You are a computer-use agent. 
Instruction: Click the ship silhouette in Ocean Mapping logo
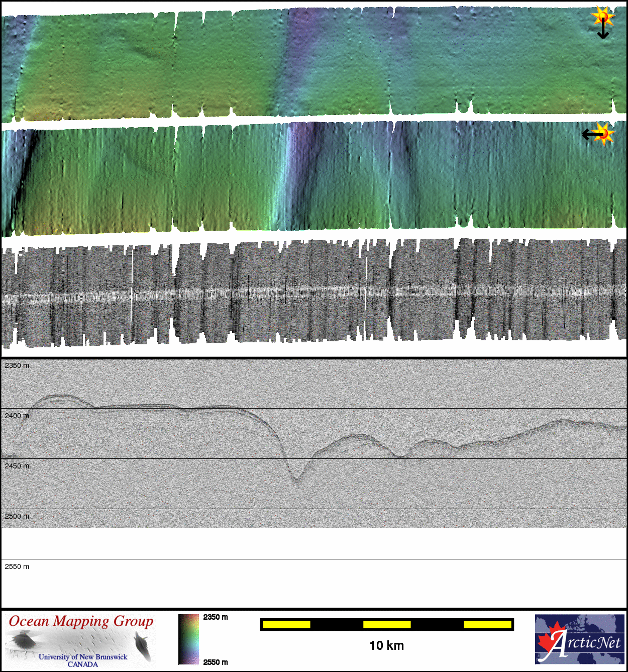[x=142, y=646]
